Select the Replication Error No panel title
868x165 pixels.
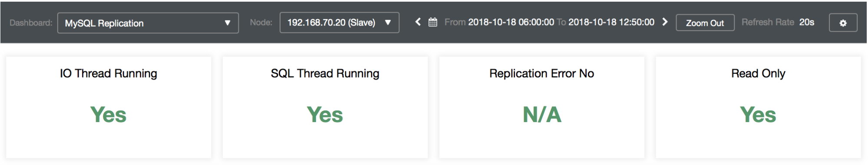tap(542, 74)
